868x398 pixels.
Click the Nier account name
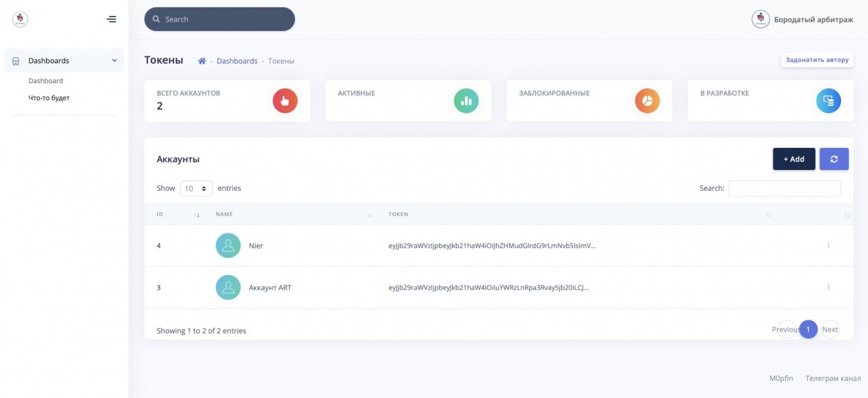pyautogui.click(x=256, y=246)
